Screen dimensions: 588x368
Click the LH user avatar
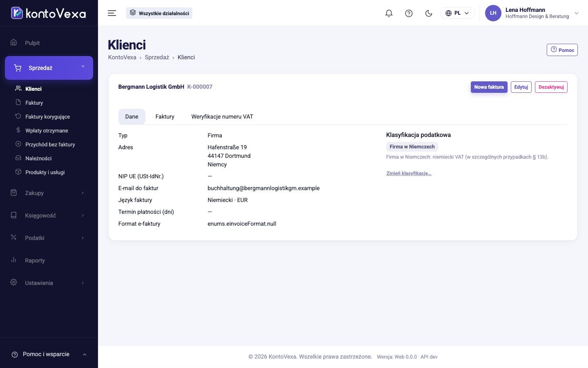click(x=493, y=13)
